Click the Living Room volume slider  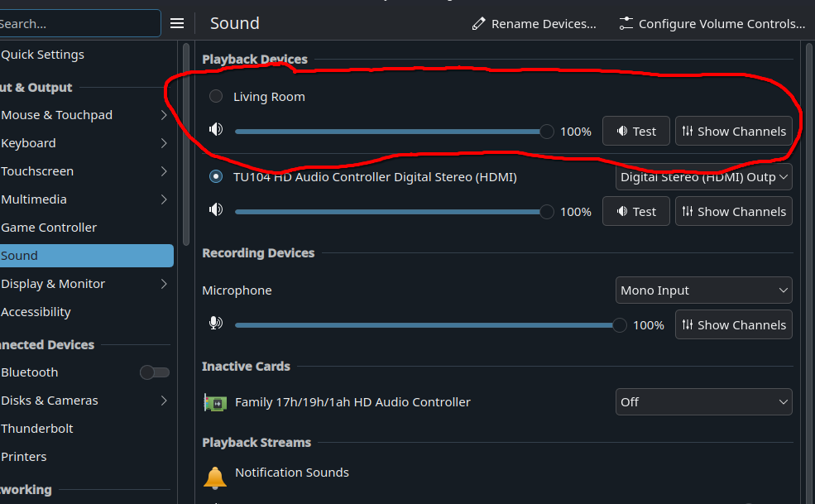coord(394,132)
